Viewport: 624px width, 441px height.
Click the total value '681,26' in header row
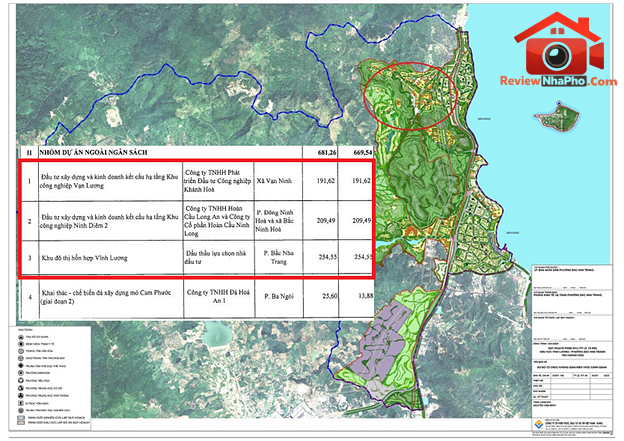click(x=327, y=152)
